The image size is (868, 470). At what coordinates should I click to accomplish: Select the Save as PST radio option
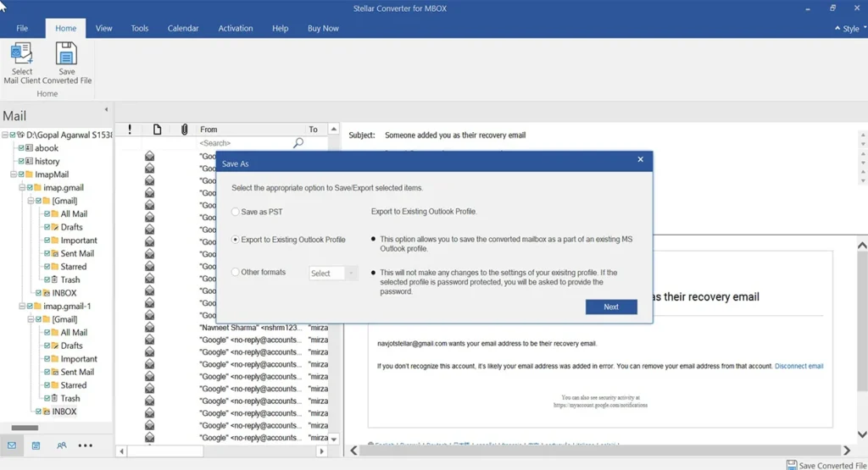click(236, 212)
